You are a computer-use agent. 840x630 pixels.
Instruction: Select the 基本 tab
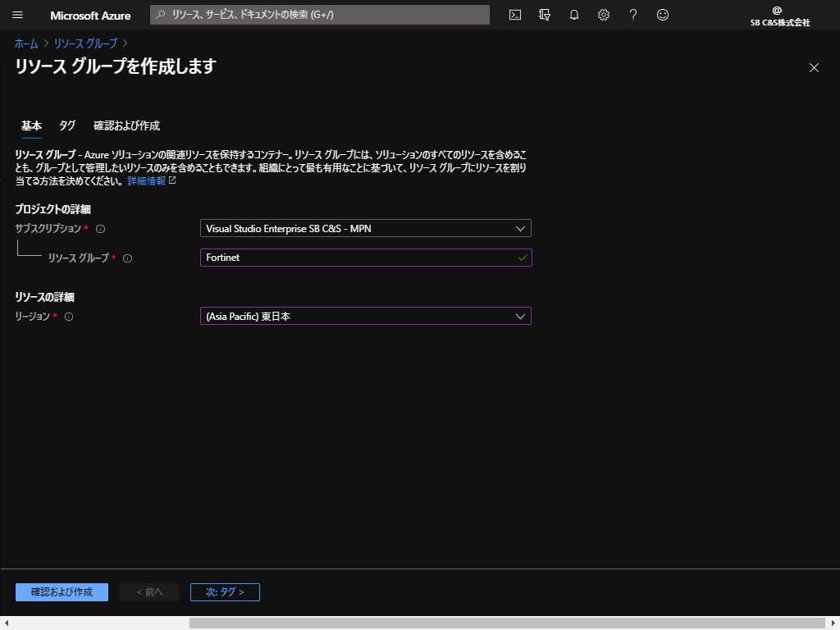pos(32,126)
